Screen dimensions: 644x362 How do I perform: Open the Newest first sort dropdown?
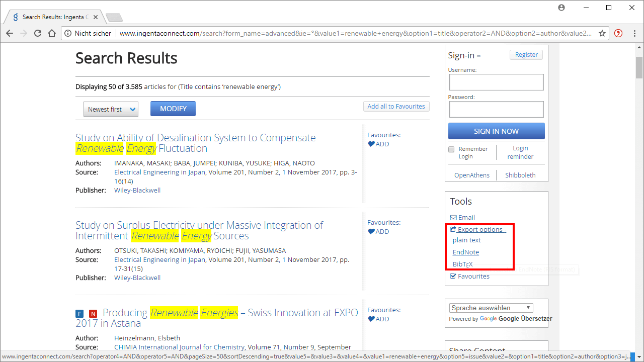pos(111,109)
